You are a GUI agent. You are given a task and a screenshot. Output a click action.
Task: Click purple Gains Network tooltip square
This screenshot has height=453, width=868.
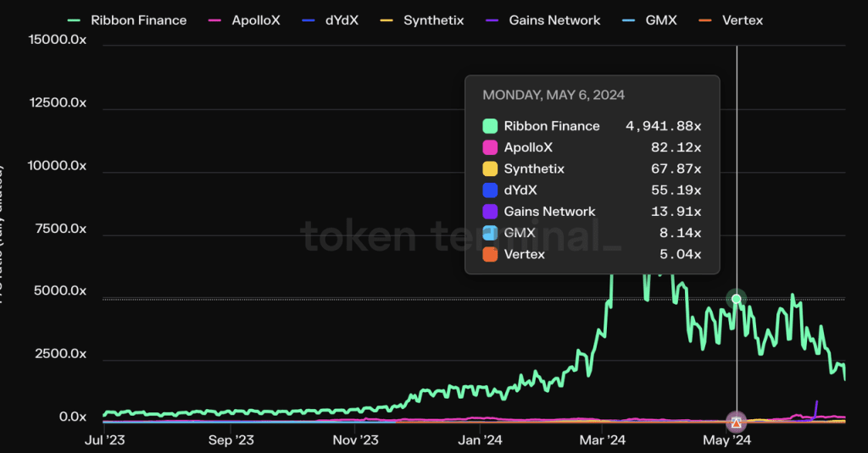(490, 212)
